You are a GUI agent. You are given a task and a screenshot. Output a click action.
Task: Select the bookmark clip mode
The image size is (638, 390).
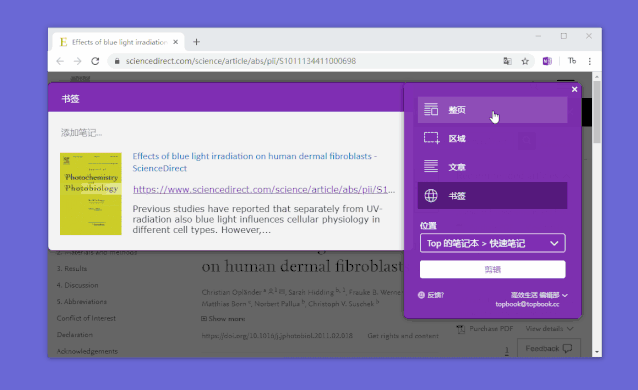[x=492, y=196]
